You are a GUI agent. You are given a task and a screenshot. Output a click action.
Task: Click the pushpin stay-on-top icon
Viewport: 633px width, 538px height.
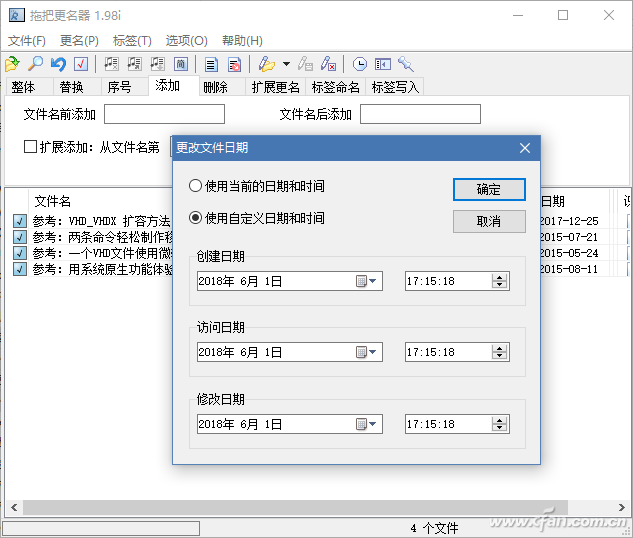tap(406, 64)
